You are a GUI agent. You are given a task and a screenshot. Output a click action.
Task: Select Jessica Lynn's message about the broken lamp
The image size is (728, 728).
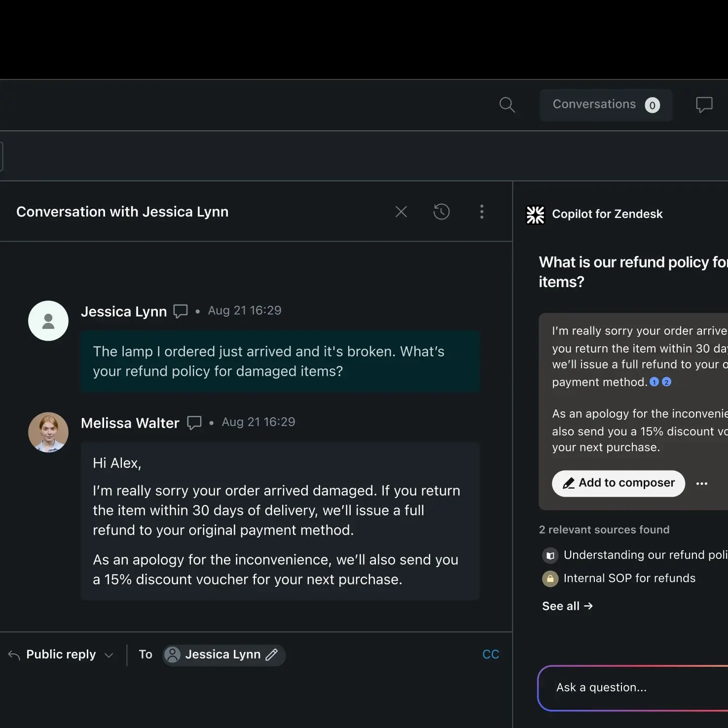point(280,361)
